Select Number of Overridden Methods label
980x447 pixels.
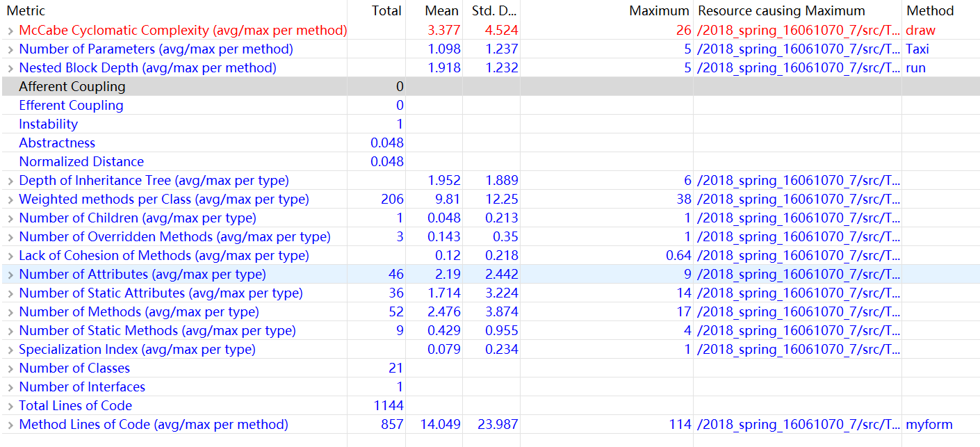tap(174, 237)
